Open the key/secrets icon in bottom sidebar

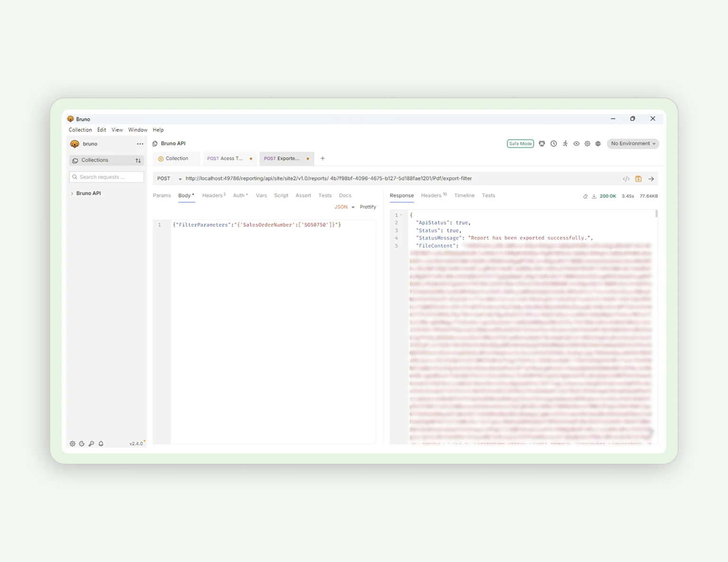[91, 444]
